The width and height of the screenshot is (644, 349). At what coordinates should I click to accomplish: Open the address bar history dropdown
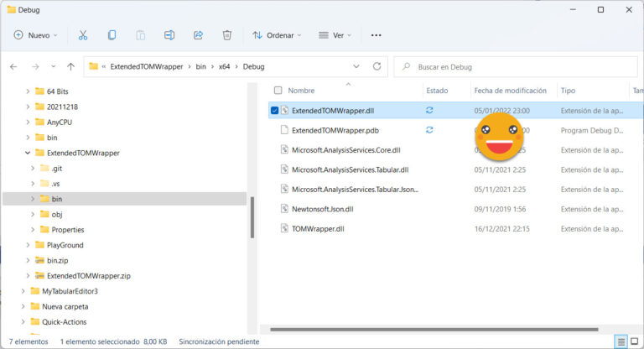356,66
